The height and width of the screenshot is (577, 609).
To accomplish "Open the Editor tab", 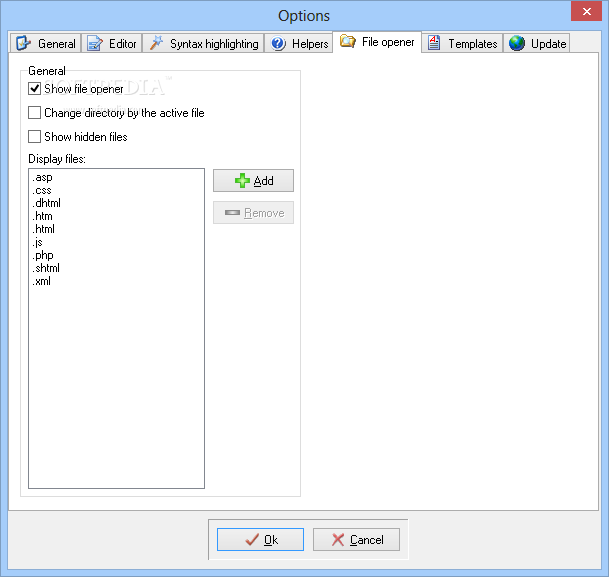I will pyautogui.click(x=112, y=43).
